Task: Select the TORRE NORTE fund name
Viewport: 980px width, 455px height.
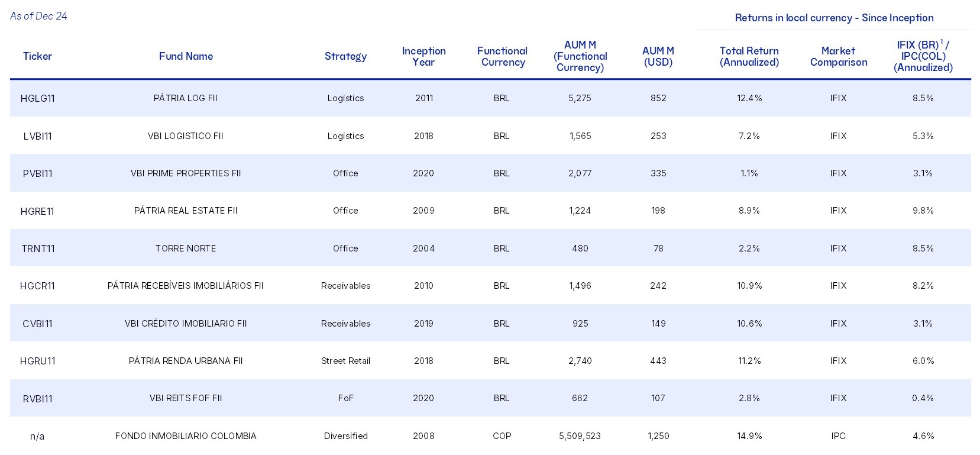Action: pos(186,249)
